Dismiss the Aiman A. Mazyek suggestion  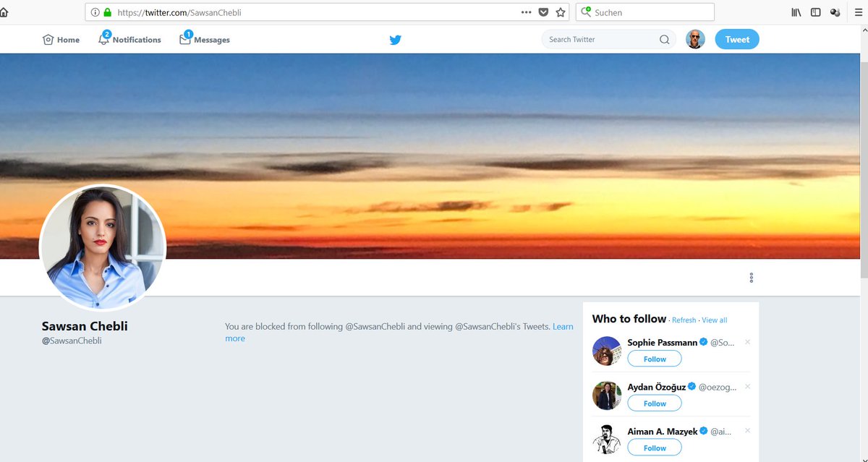pyautogui.click(x=747, y=430)
